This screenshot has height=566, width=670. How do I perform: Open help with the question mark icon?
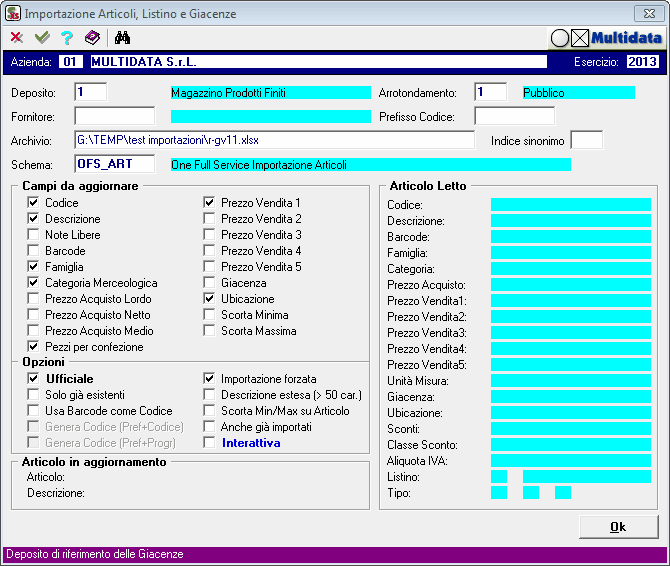click(67, 38)
